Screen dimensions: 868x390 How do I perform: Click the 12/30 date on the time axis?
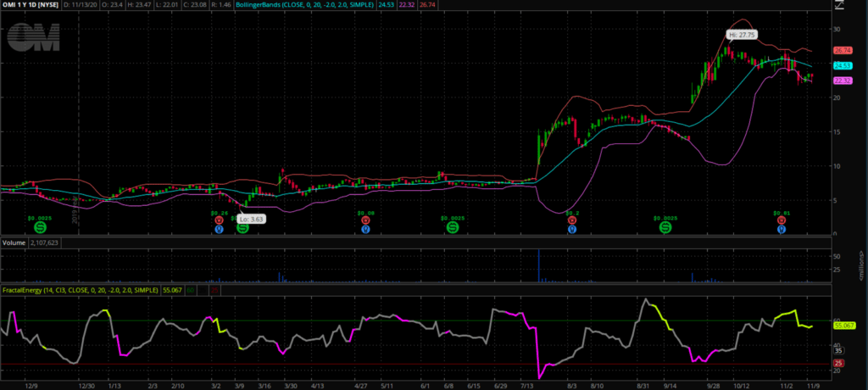pos(86,385)
